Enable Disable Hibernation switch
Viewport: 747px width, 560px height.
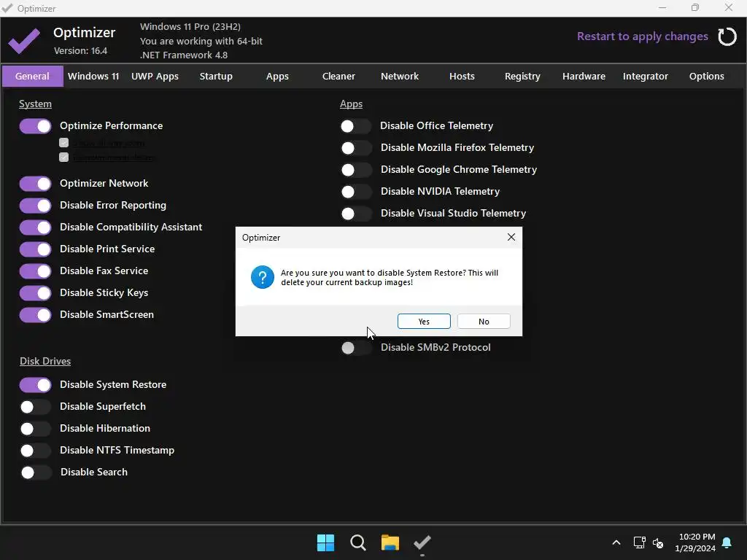coord(35,429)
